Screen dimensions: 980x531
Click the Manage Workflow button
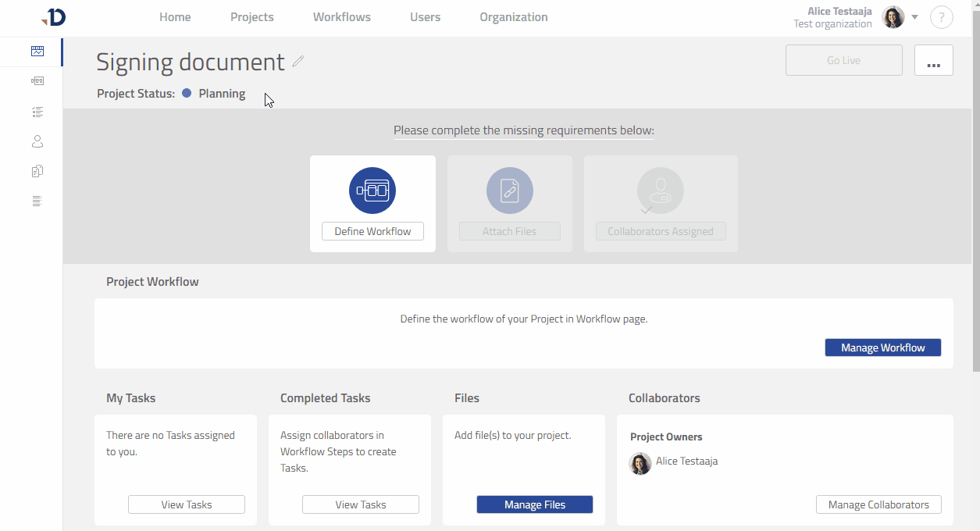coord(882,347)
